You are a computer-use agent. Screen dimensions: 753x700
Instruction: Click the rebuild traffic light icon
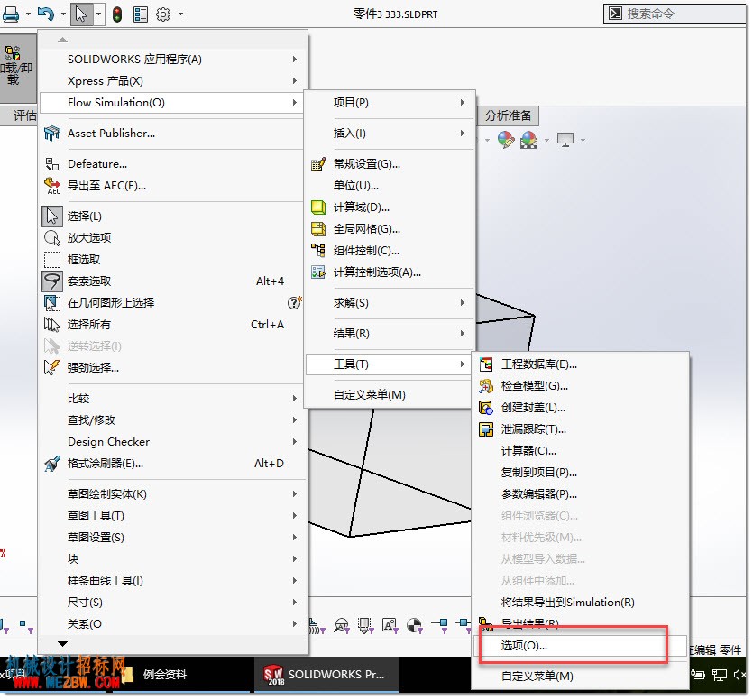coord(117,14)
